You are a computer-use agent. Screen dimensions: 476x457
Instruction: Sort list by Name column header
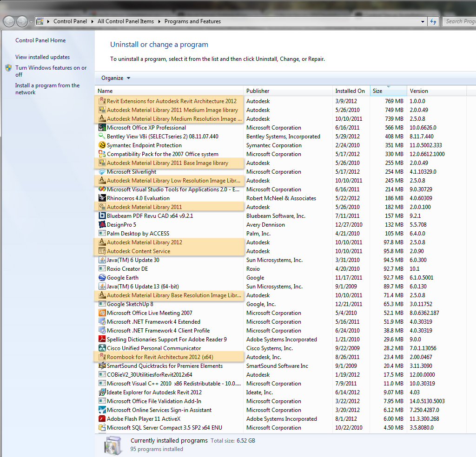[169, 91]
